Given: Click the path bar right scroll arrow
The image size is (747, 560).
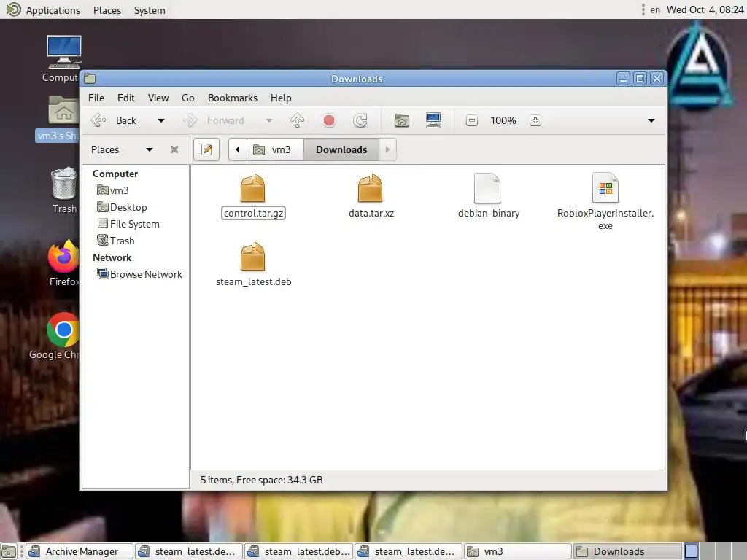Looking at the screenshot, I should tap(387, 149).
